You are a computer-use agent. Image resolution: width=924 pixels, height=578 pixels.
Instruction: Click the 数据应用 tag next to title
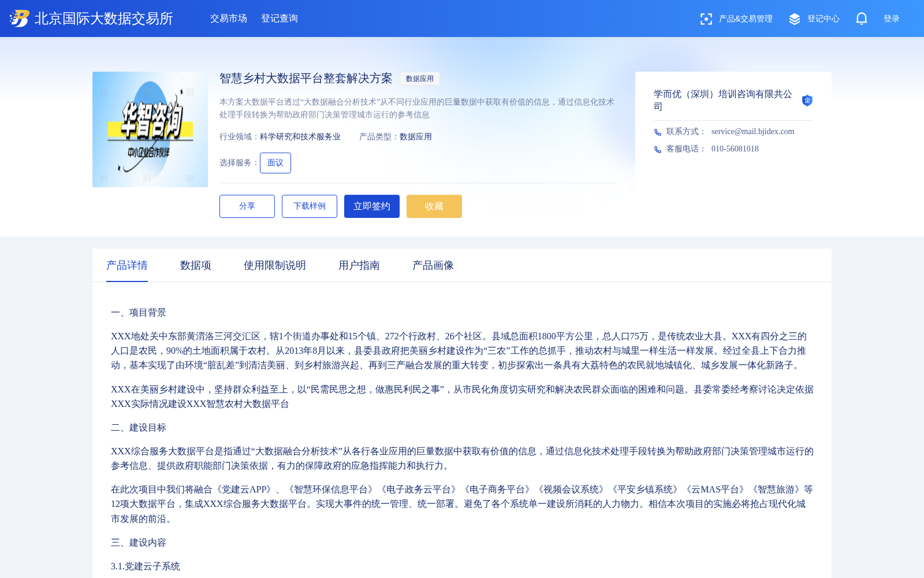pyautogui.click(x=420, y=79)
